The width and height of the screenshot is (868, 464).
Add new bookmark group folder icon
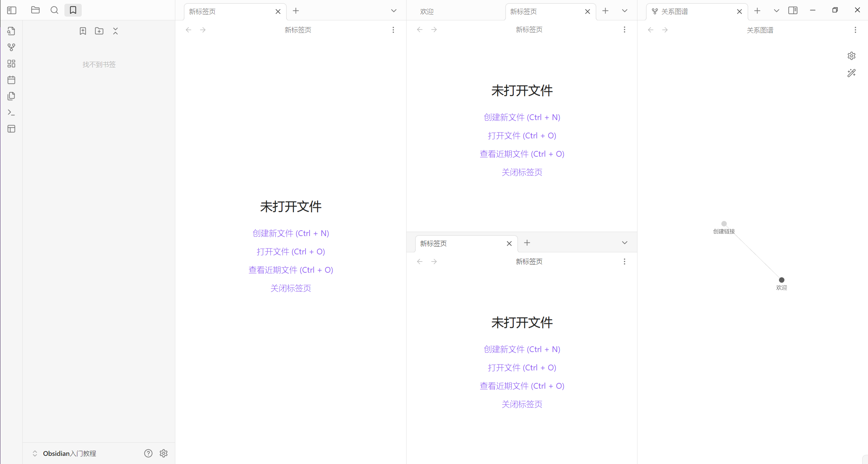pyautogui.click(x=99, y=31)
